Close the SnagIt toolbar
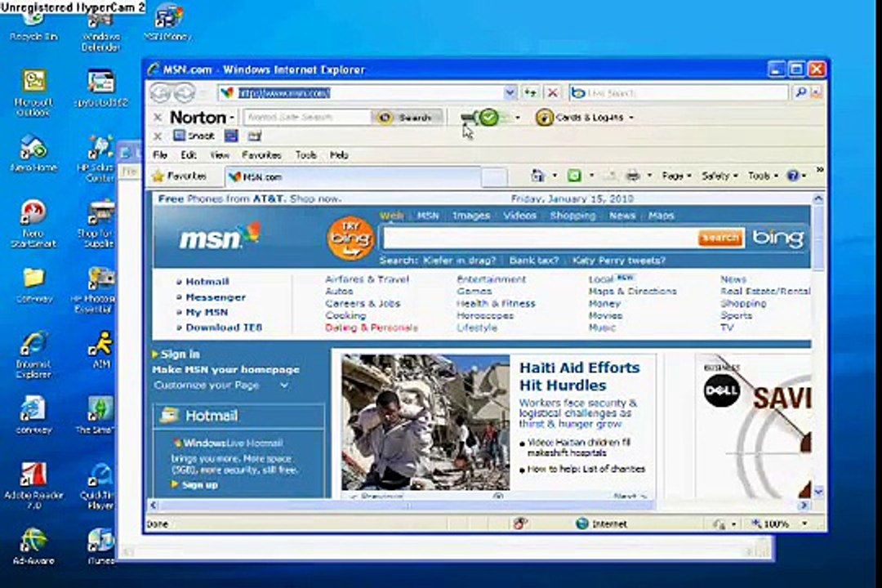 coord(158,136)
